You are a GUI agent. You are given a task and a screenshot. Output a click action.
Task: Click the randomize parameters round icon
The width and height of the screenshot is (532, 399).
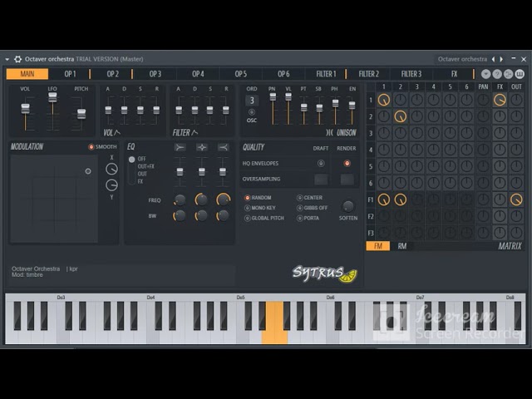click(508, 74)
